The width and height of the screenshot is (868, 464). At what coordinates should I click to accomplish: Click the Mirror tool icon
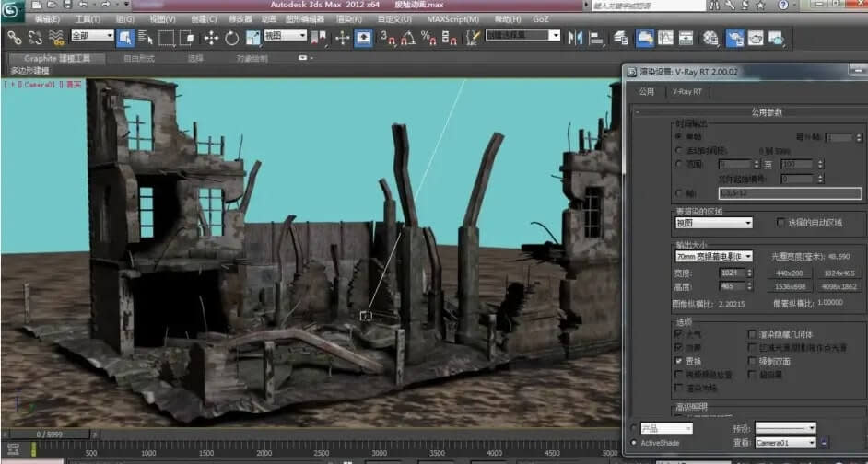(x=576, y=38)
